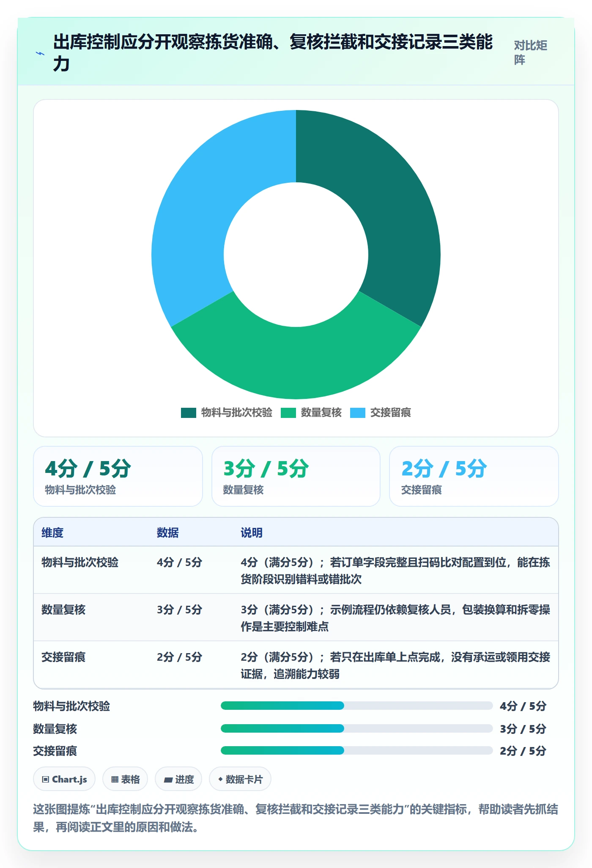Click the 3分 / 5分 progress value label
The height and width of the screenshot is (868, 592).
click(523, 729)
